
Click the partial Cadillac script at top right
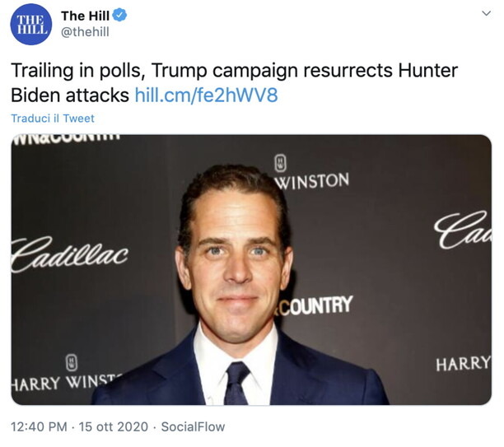pos(468,227)
